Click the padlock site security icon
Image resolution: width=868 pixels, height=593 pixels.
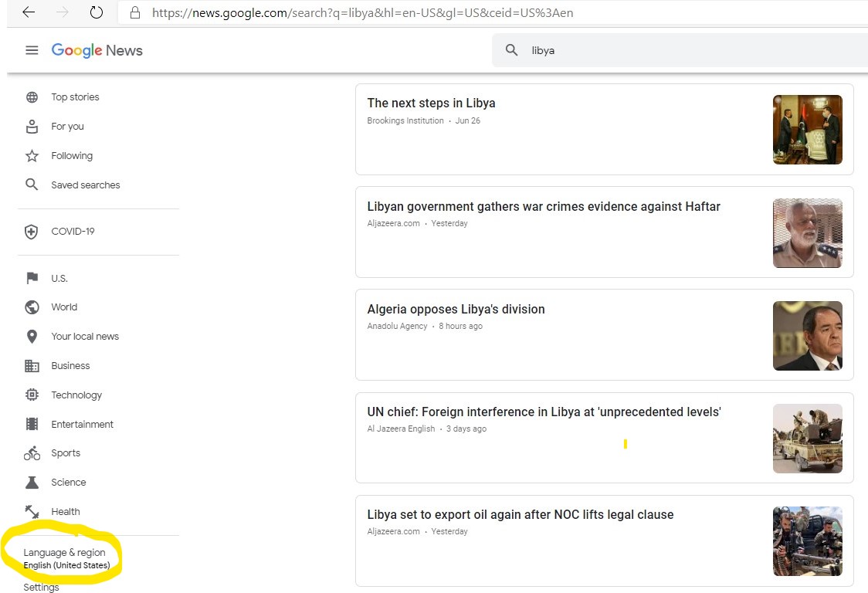135,12
